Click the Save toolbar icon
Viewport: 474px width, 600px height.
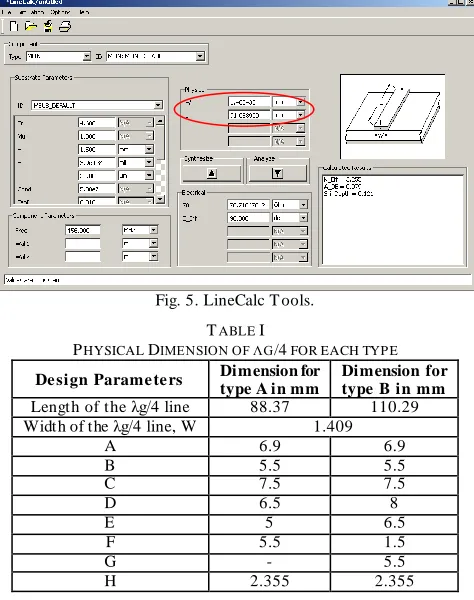(48, 26)
